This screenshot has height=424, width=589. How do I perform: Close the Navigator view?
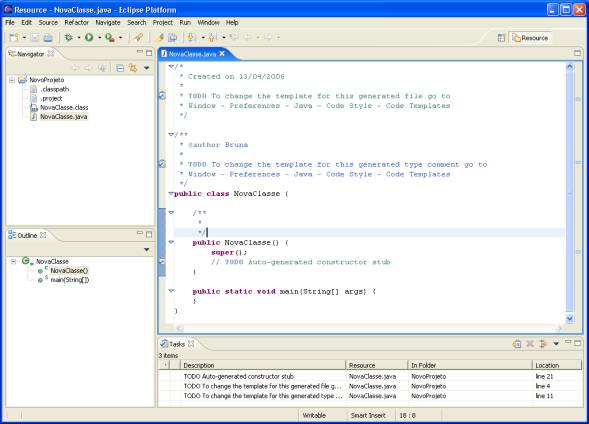click(51, 54)
